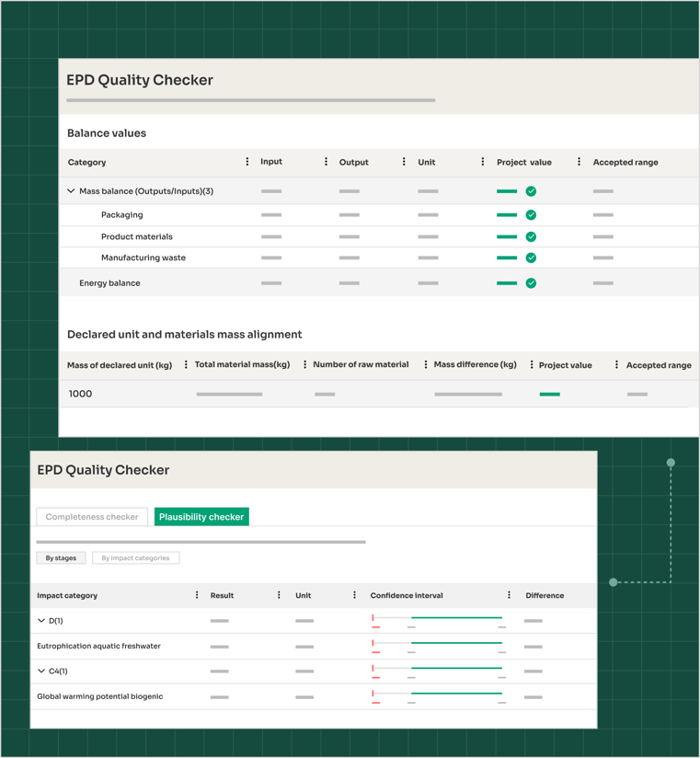
Task: Open kebab menu beside Project value column
Action: point(579,162)
